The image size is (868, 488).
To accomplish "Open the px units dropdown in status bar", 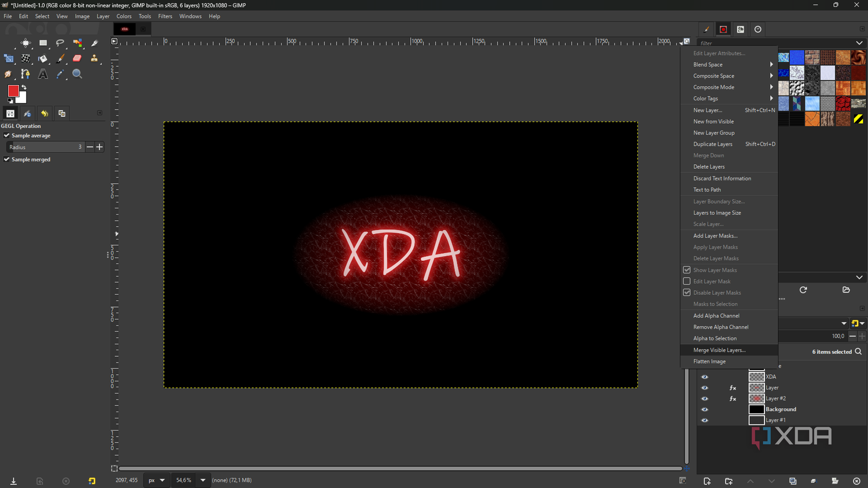I will [156, 480].
